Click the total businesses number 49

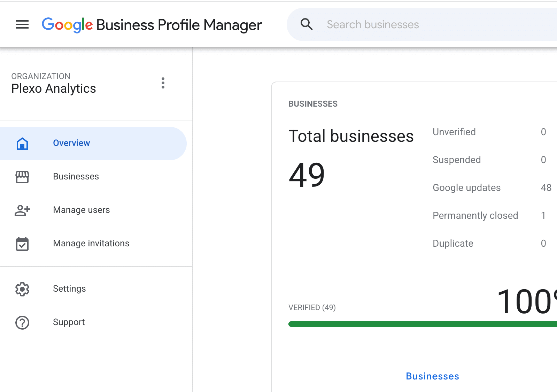[x=307, y=175]
